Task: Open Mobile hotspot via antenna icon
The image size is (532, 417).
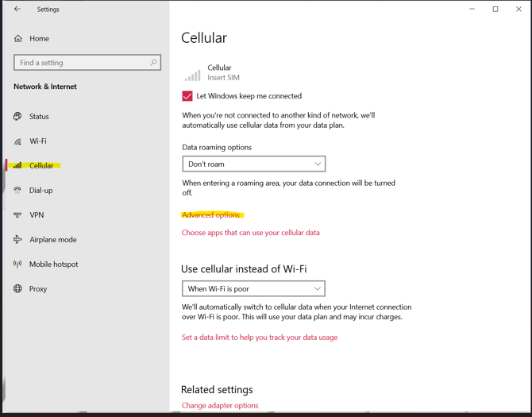Action: pyautogui.click(x=17, y=264)
